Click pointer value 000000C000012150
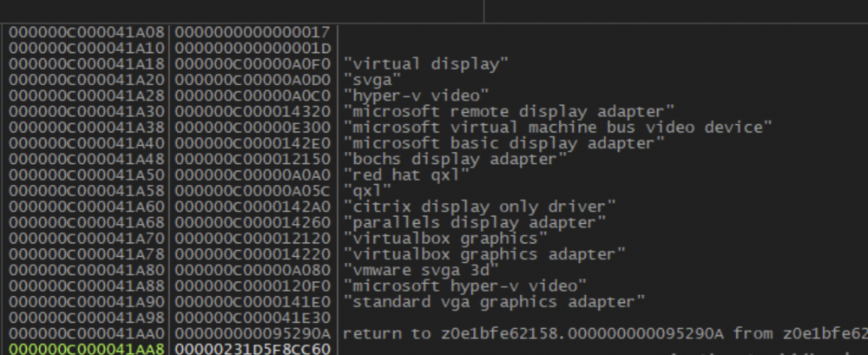Screen dimensions: 868x355 tap(253, 160)
